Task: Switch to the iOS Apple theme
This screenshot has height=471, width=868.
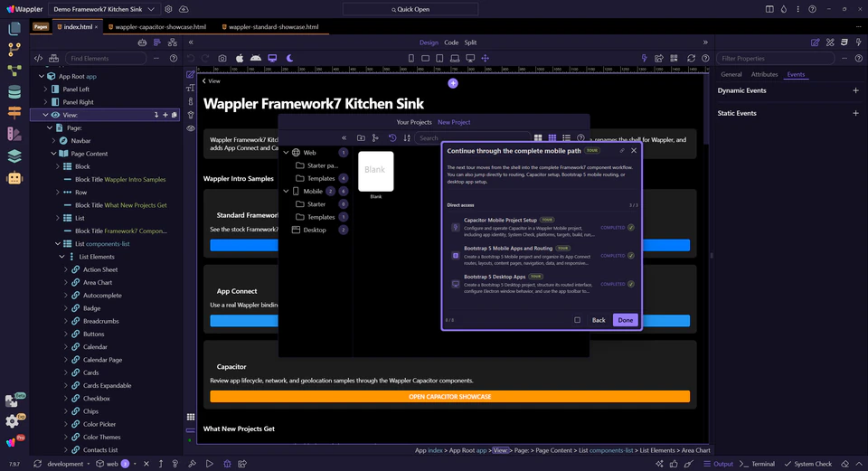Action: (x=240, y=58)
